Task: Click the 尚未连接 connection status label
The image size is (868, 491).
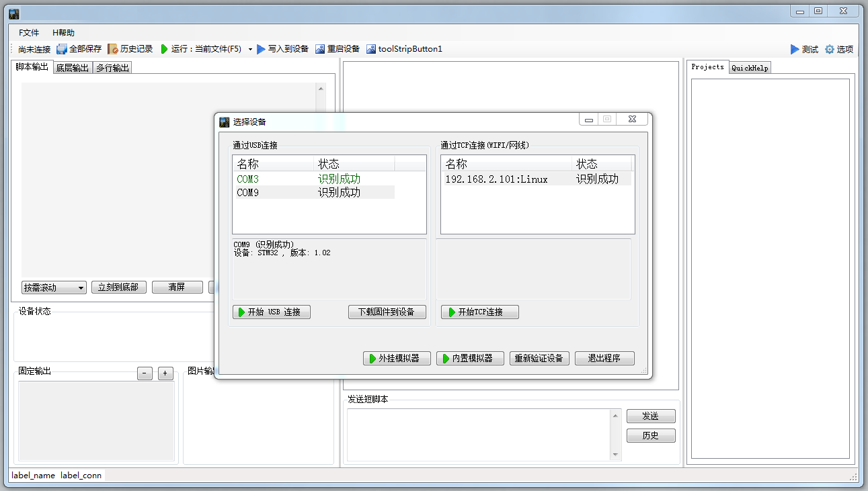Action: [x=34, y=49]
